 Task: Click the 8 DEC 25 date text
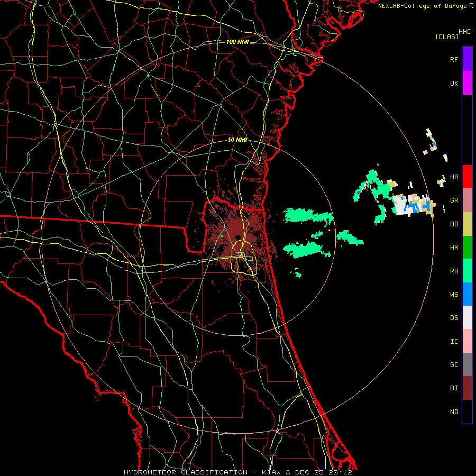(305, 472)
